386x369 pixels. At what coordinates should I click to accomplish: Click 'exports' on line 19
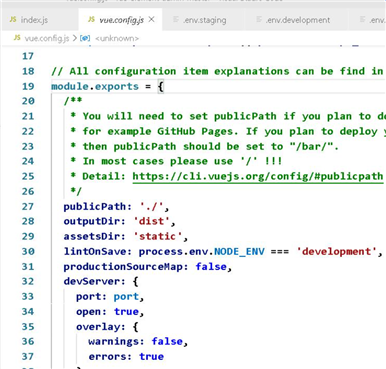pos(117,86)
